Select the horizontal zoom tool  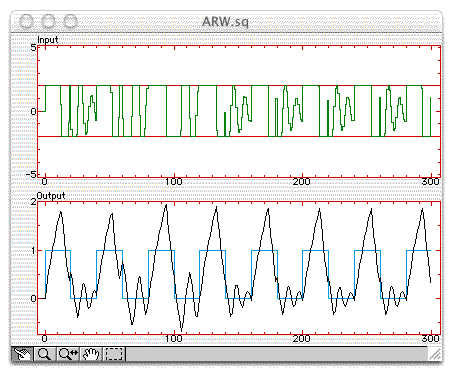[x=68, y=354]
